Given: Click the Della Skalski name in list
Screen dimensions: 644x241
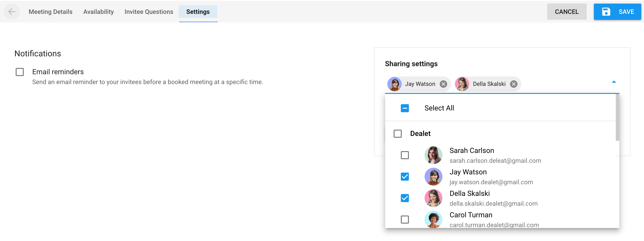Looking at the screenshot, I should point(470,193).
